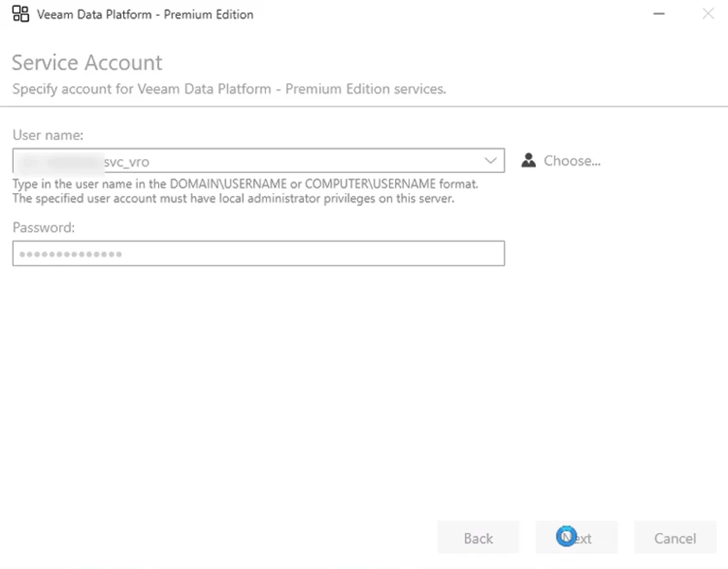
Task: Close the Veeam Data Platform installer window
Action: 708,14
